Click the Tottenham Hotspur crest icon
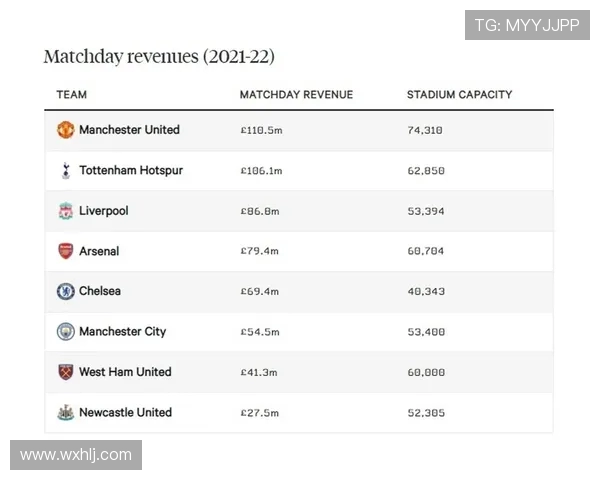The image size is (600, 480). point(65,170)
